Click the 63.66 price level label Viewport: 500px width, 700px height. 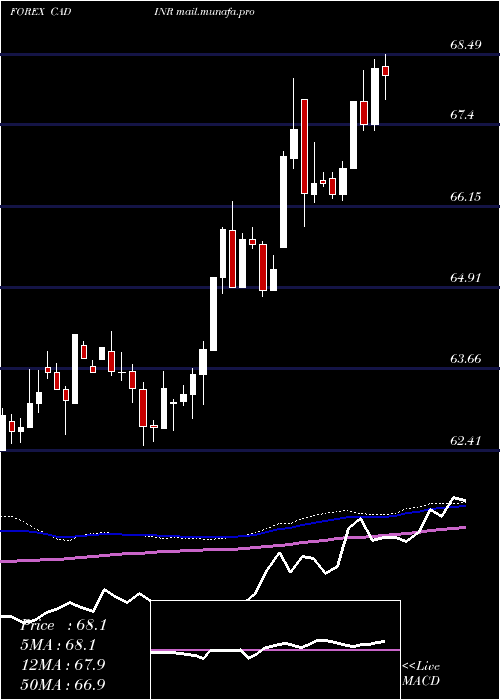click(465, 358)
